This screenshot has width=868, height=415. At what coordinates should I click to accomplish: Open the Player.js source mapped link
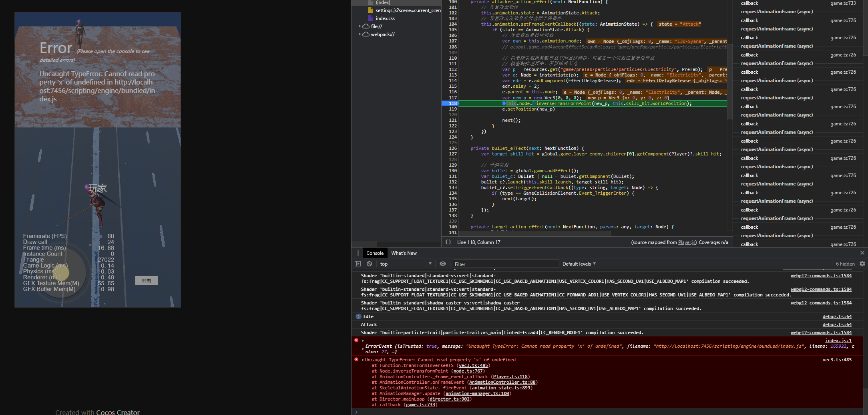tap(687, 242)
